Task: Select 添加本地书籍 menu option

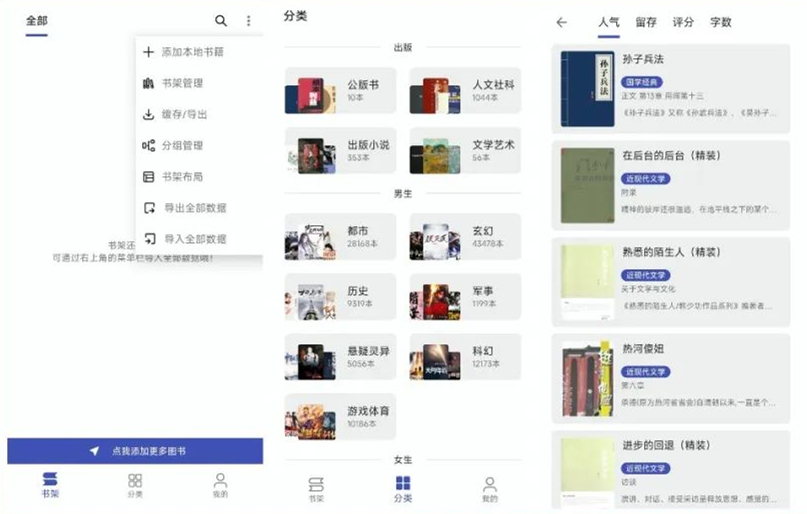Action: tap(193, 52)
